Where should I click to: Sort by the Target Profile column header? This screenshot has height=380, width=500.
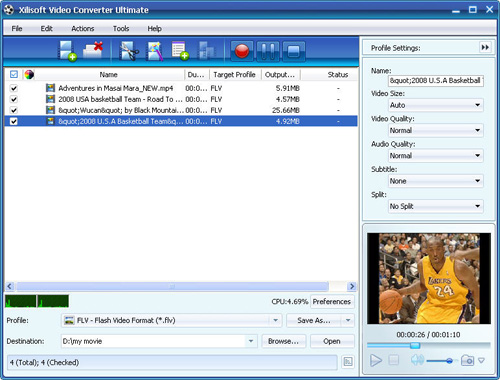pos(235,75)
